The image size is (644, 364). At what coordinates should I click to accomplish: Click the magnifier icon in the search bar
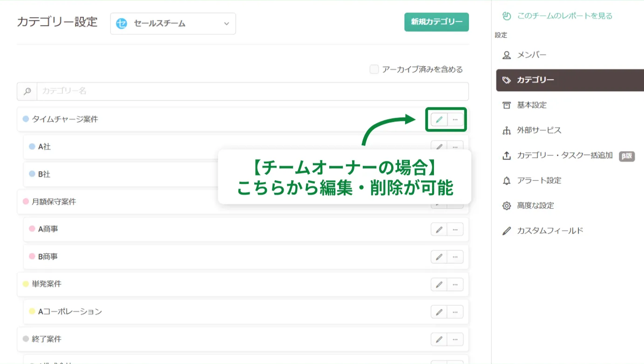pyautogui.click(x=27, y=91)
